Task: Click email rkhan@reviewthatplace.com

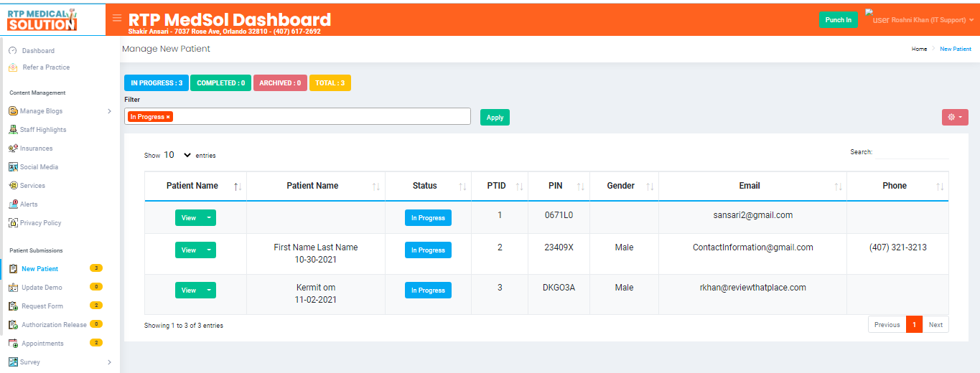Action: [x=752, y=288]
